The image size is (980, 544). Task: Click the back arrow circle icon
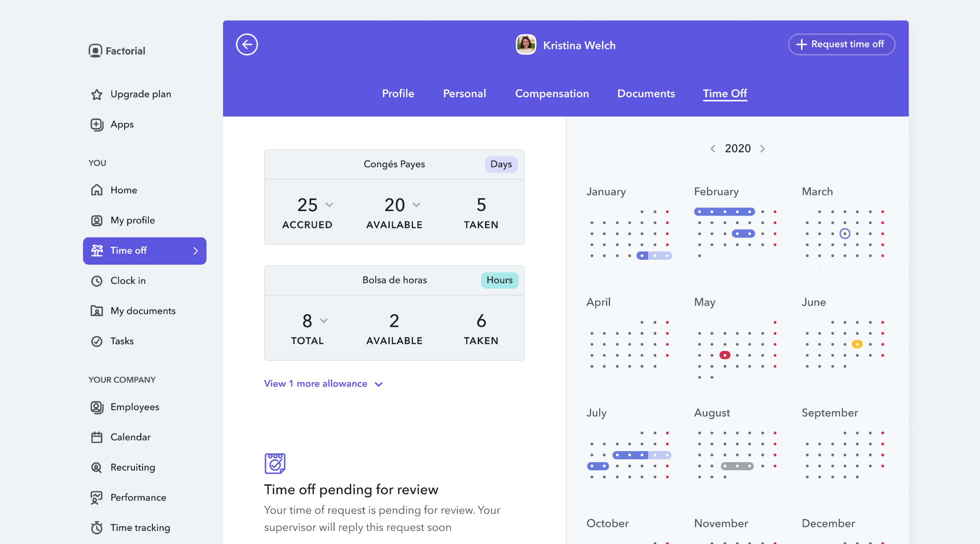(x=247, y=45)
